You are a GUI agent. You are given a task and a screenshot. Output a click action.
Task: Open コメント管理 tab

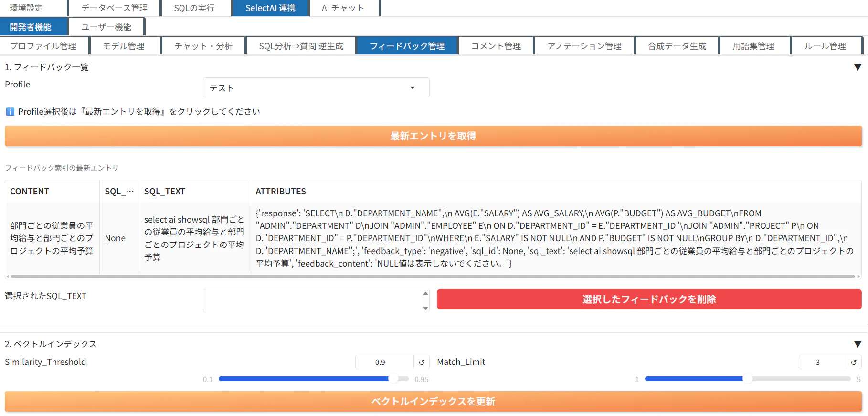(x=497, y=46)
